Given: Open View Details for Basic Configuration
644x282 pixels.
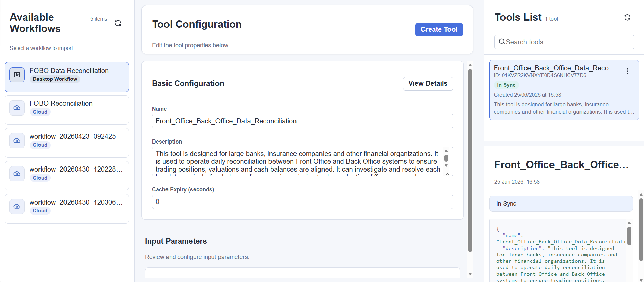Looking at the screenshot, I should pyautogui.click(x=428, y=84).
